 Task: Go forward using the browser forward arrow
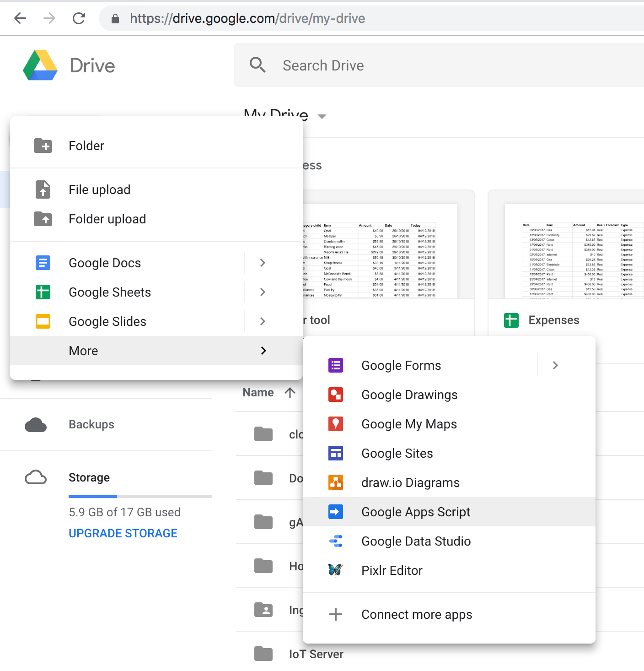pyautogui.click(x=49, y=18)
